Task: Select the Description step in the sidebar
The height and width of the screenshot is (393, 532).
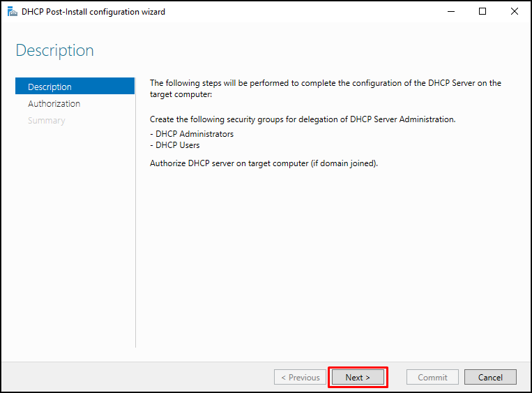Action: (x=75, y=86)
